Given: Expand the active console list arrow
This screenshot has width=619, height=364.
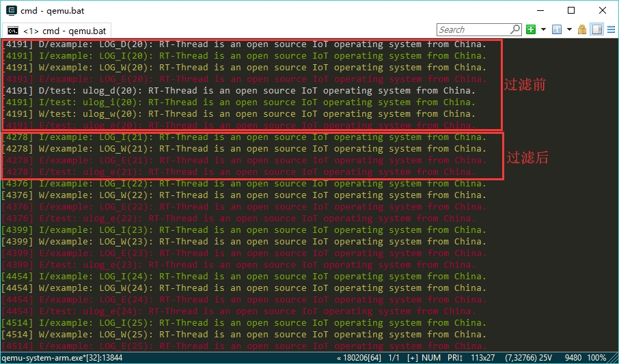Looking at the screenshot, I should [x=569, y=29].
